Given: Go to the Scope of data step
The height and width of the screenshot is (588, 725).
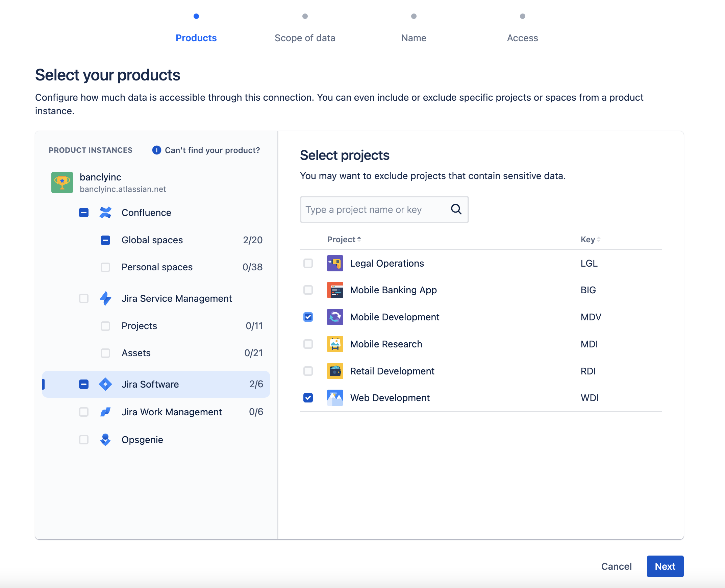Looking at the screenshot, I should [x=305, y=38].
